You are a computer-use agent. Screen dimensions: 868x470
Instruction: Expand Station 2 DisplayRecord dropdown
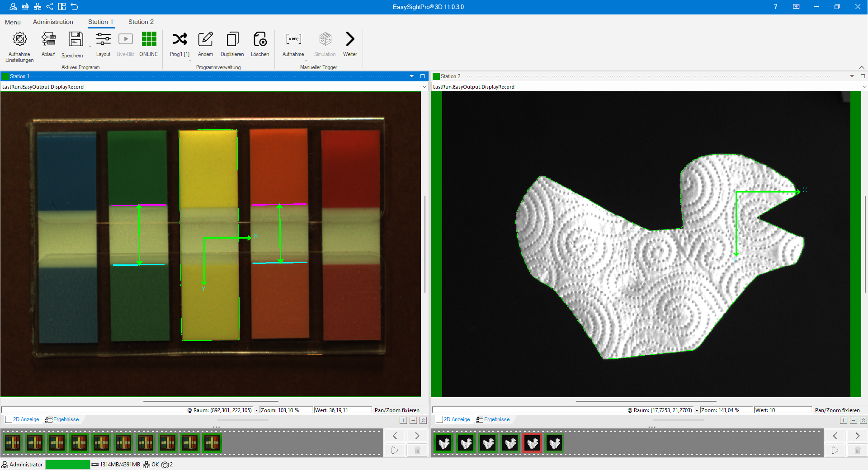(x=864, y=87)
